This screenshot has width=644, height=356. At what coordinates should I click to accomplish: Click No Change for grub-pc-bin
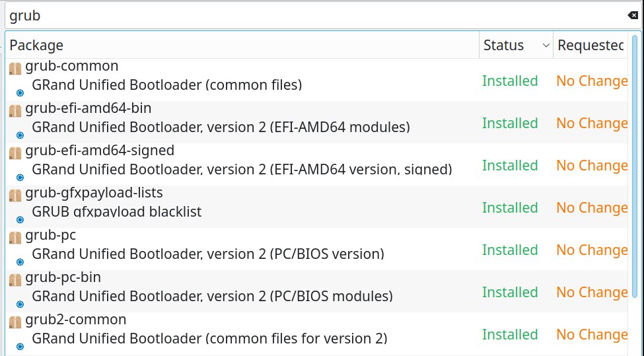(x=592, y=293)
